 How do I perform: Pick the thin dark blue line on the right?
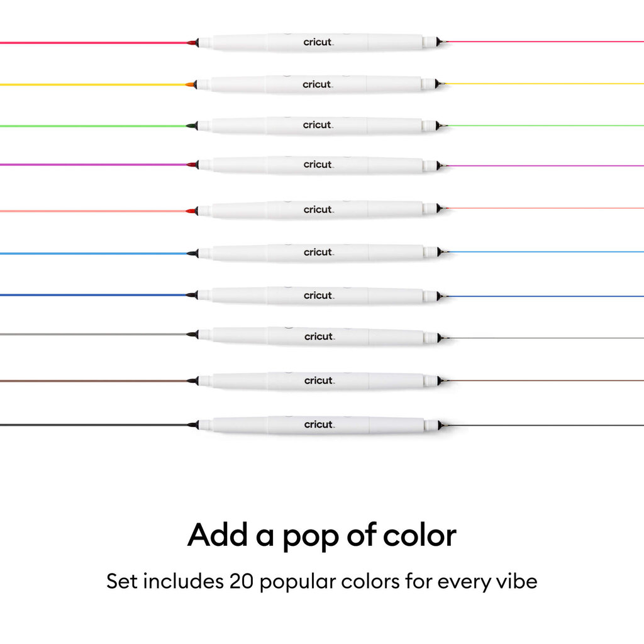click(x=547, y=296)
